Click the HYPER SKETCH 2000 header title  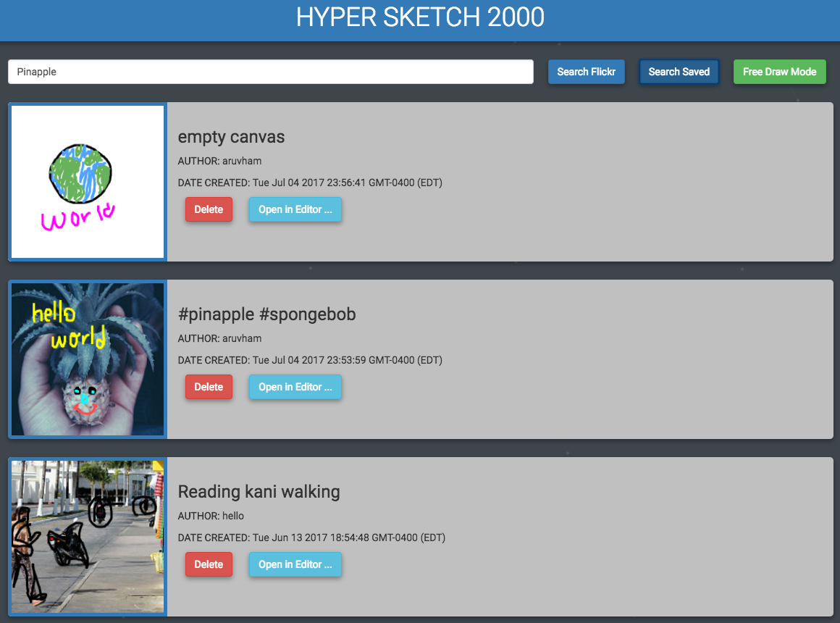(x=420, y=17)
